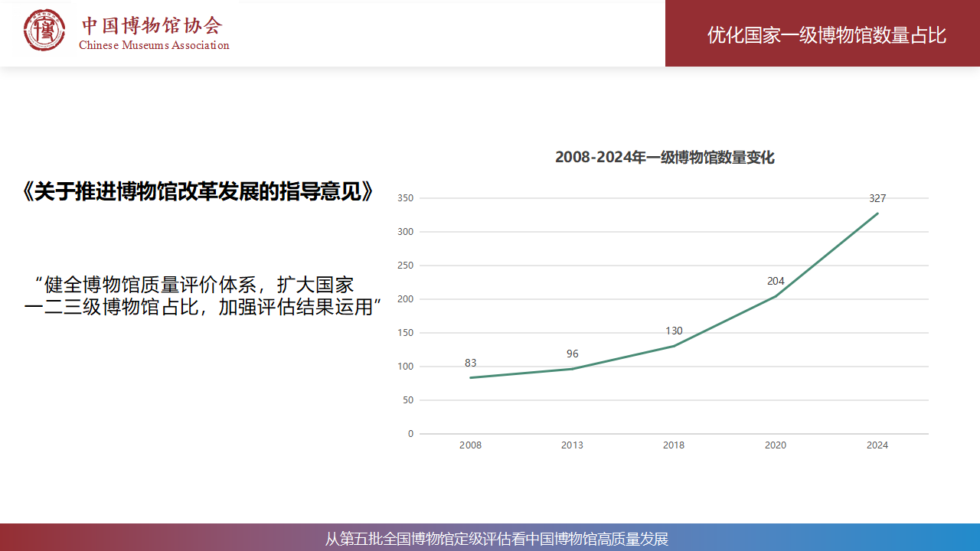Click the x-axis label 2013

pos(572,445)
